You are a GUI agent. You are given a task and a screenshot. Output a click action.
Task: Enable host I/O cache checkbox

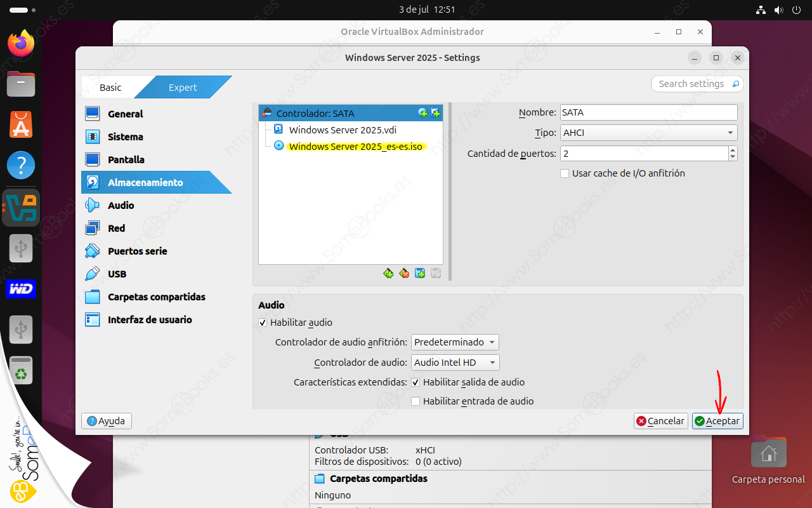click(565, 173)
